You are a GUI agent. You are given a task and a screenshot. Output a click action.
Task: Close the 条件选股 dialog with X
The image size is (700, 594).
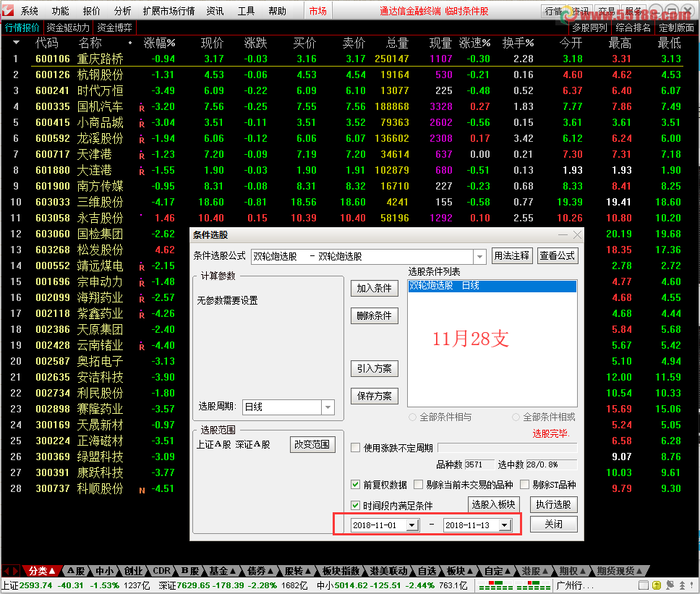[x=577, y=235]
